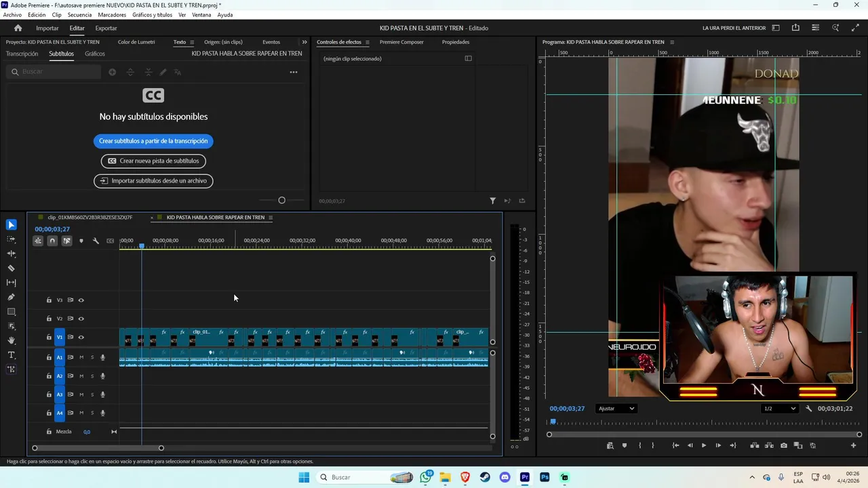The image size is (868, 488).
Task: Mark Out point in Program monitor
Action: [x=653, y=445]
